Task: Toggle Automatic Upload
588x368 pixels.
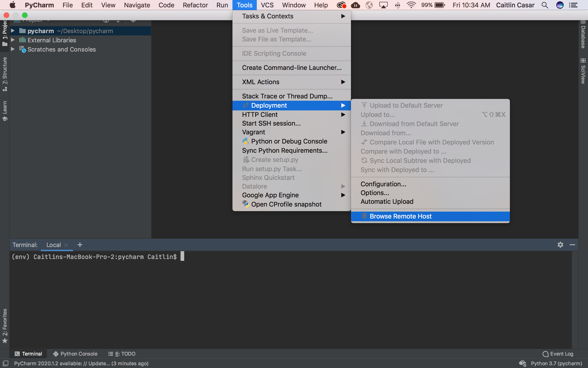Action: (430, 201)
